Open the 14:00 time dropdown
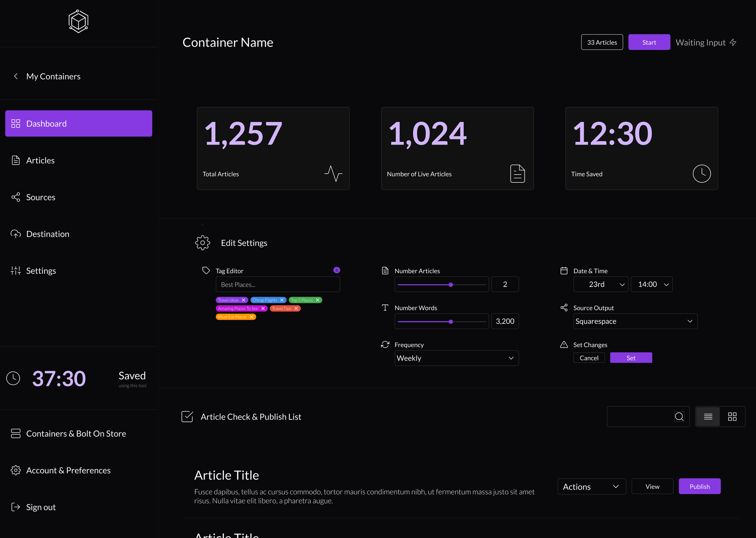This screenshot has width=756, height=538. pos(651,284)
